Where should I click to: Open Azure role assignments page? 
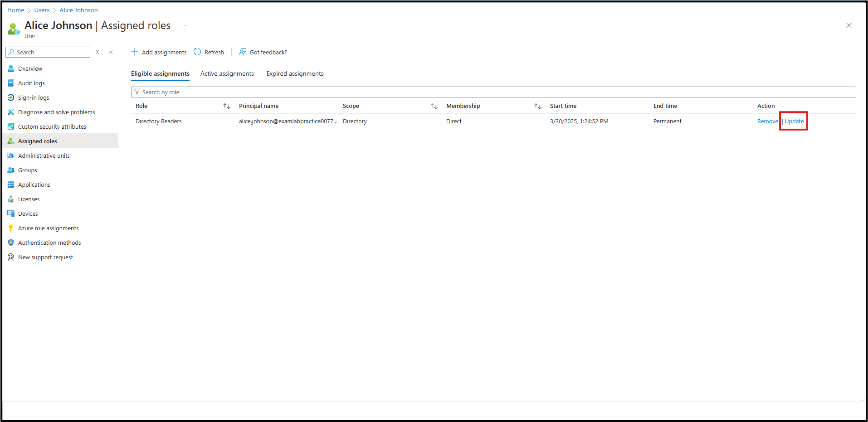point(49,228)
